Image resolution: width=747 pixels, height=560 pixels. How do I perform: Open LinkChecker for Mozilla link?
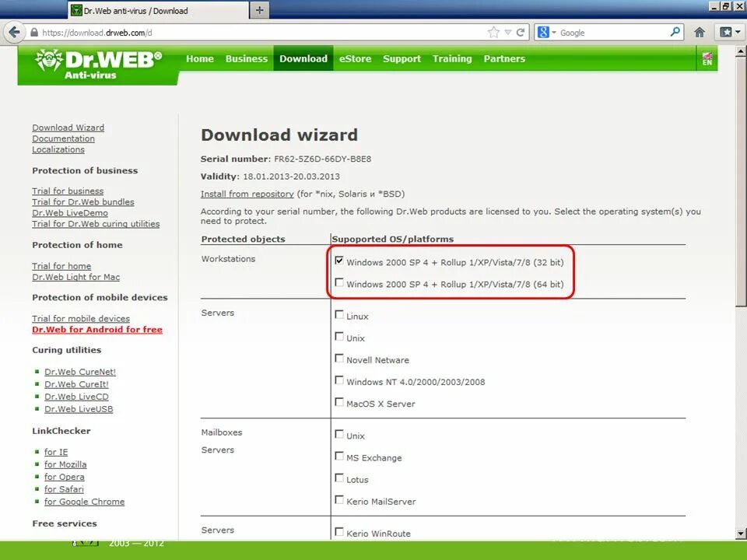click(x=65, y=464)
